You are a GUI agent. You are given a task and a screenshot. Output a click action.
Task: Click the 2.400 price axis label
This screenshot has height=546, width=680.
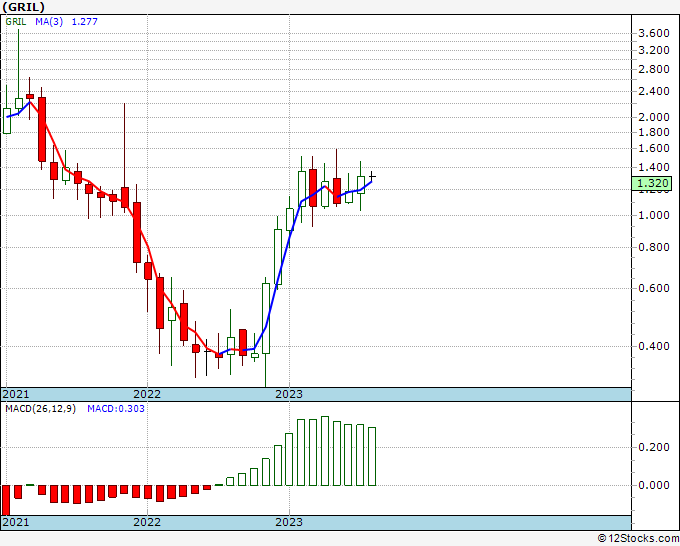[x=654, y=92]
